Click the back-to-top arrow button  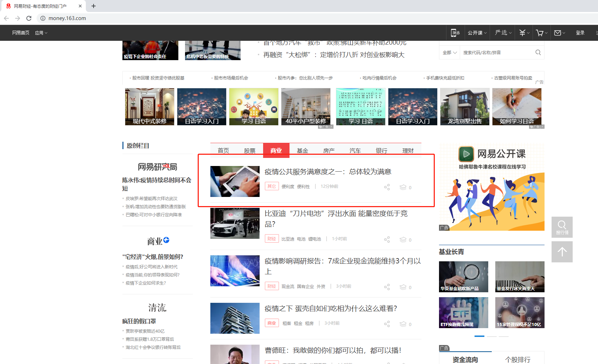pos(562,252)
